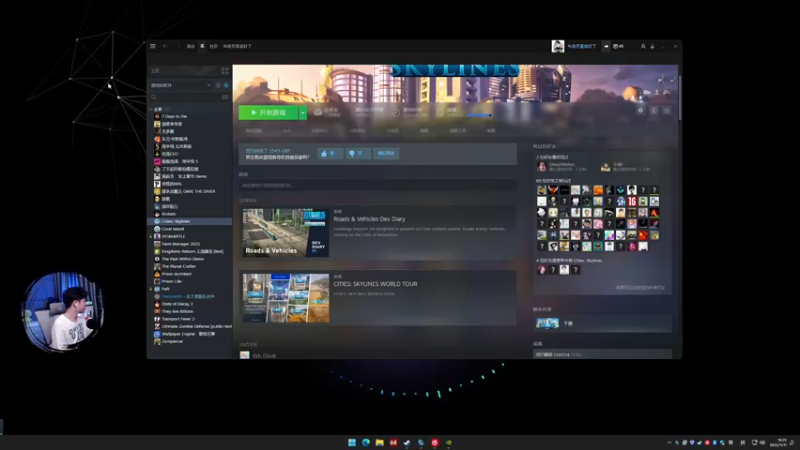Viewport: 800px width, 450px height.
Task: Click the maybe later button
Action: pyautogui.click(x=386, y=153)
